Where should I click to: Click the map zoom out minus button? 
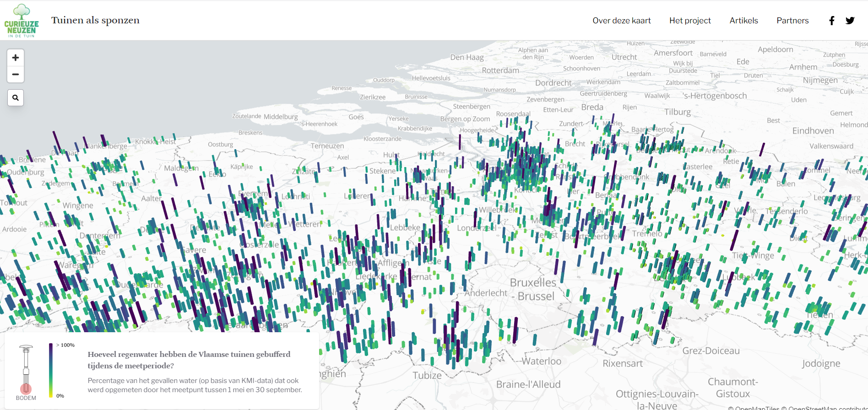click(16, 75)
